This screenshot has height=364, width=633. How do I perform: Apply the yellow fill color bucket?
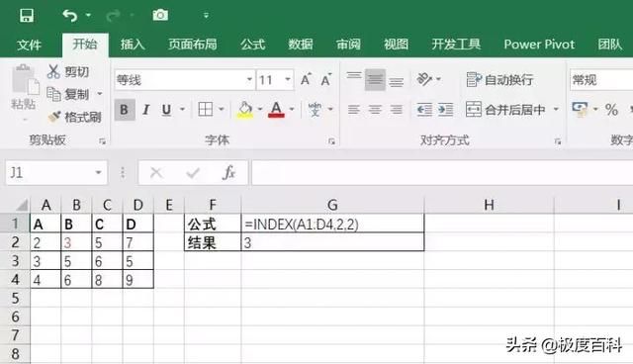(245, 110)
